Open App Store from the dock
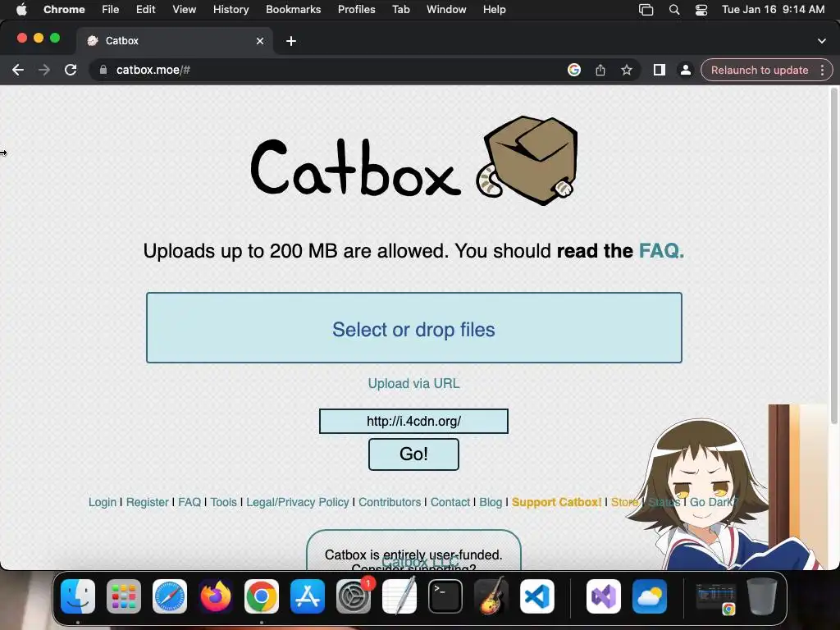Image resolution: width=840 pixels, height=630 pixels. point(308,596)
